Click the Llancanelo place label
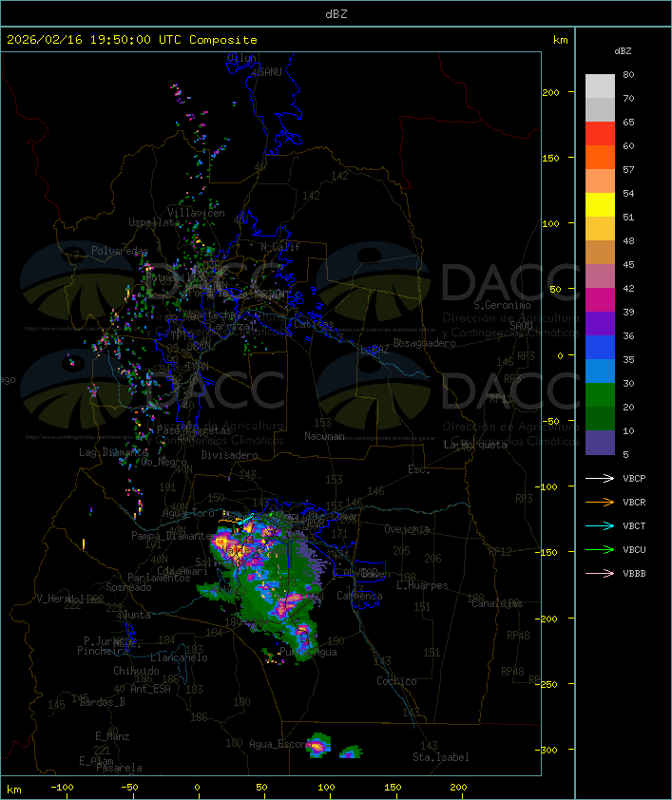The height and width of the screenshot is (800, 672). [x=179, y=657]
